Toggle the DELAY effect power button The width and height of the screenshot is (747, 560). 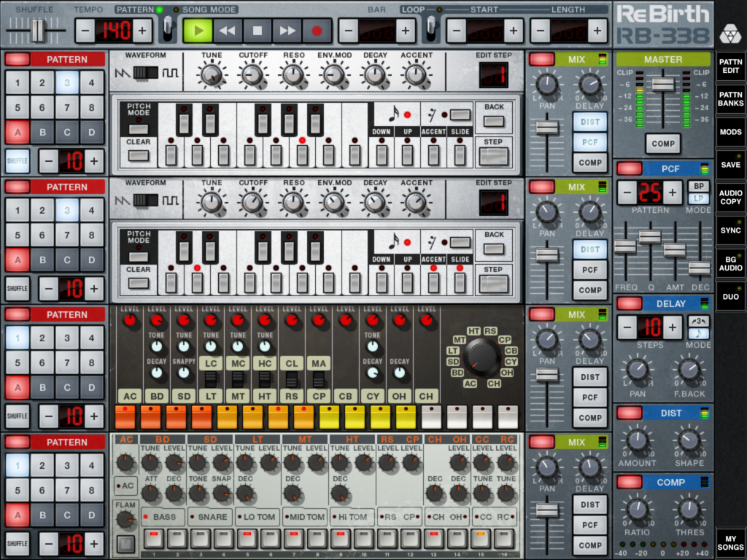point(629,303)
